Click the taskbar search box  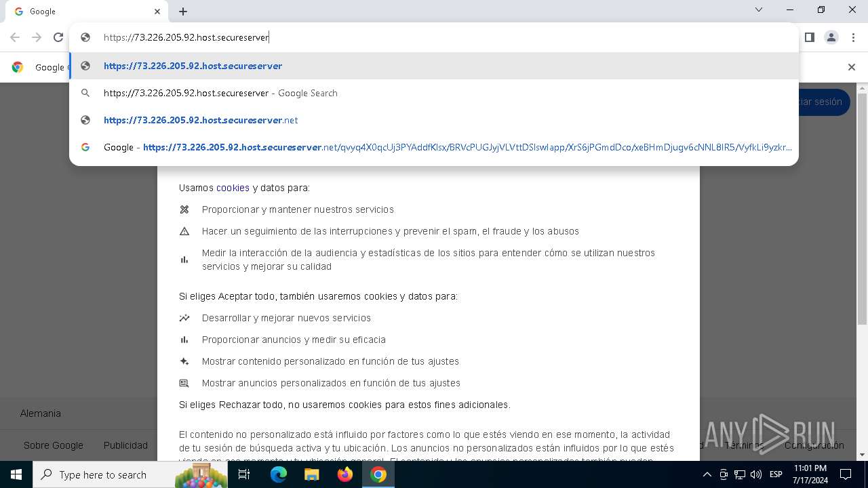(130, 474)
